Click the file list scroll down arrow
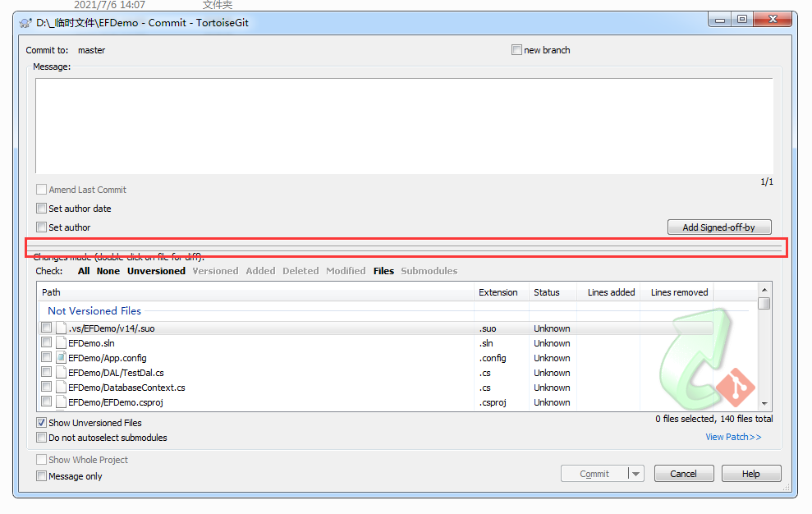812x514 pixels. coord(764,403)
